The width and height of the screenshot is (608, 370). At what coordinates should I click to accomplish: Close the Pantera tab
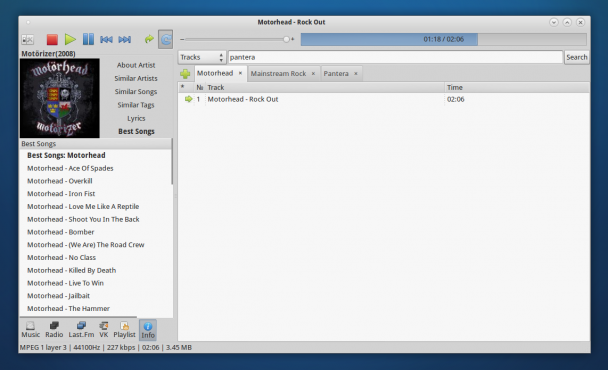click(356, 73)
